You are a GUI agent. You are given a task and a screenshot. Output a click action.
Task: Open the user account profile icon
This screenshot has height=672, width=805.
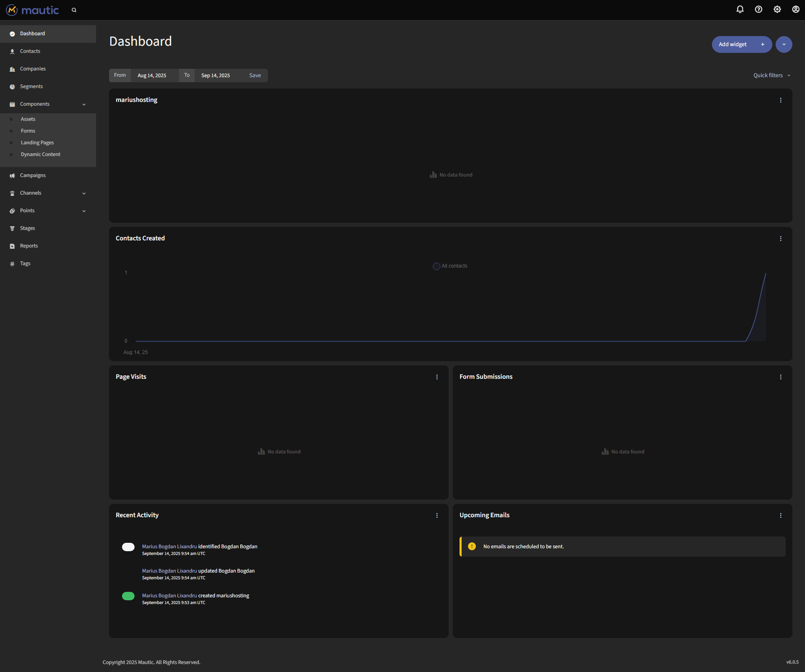[x=795, y=9]
